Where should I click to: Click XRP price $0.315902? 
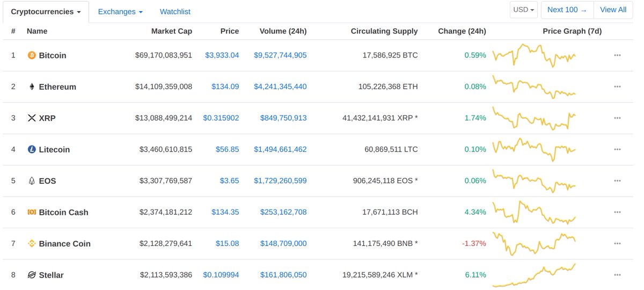(x=221, y=118)
